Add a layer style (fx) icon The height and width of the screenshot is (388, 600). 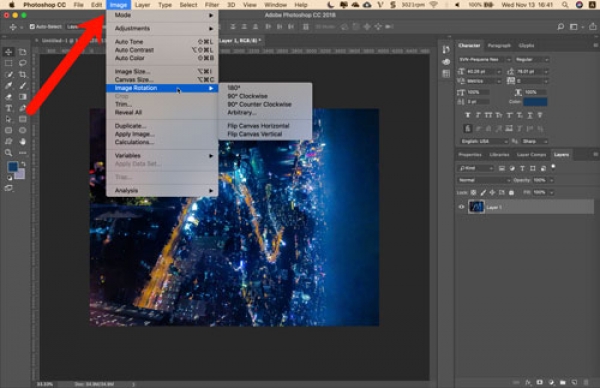tap(528, 382)
